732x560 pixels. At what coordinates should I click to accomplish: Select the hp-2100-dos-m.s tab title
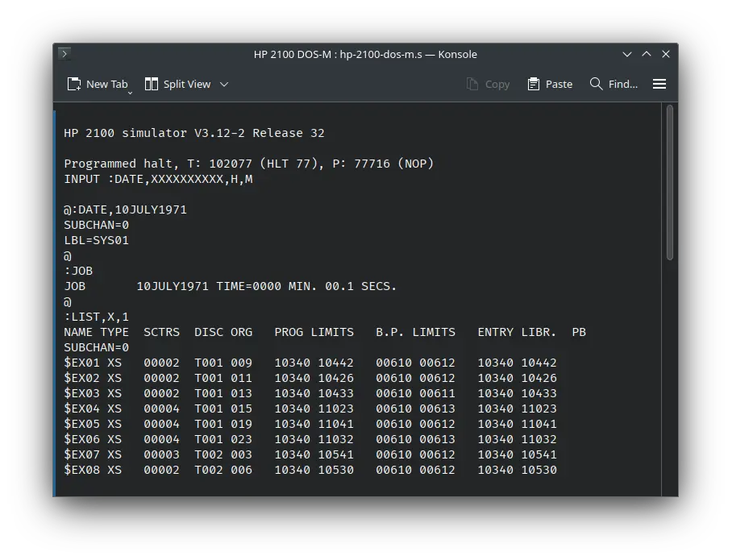(x=365, y=54)
